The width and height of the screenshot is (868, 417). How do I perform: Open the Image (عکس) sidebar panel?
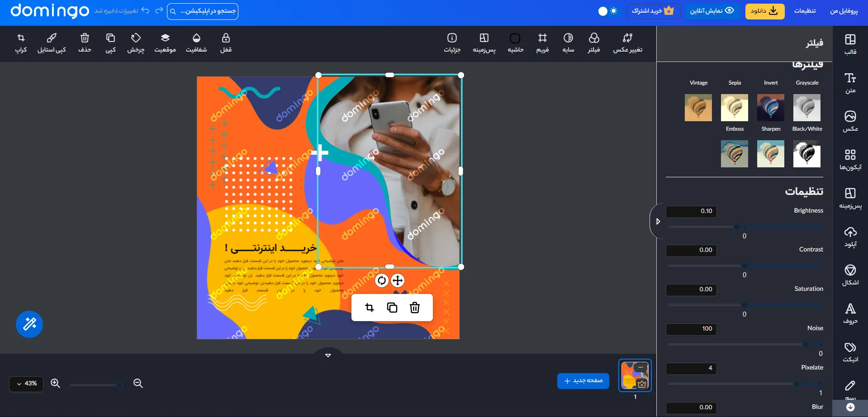click(x=850, y=122)
